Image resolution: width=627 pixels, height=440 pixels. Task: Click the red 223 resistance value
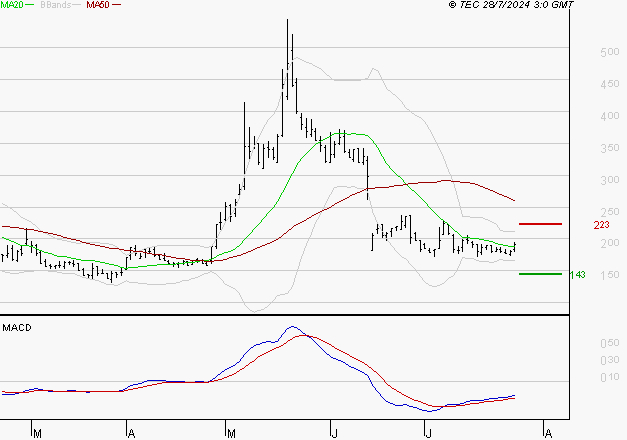[601, 225]
